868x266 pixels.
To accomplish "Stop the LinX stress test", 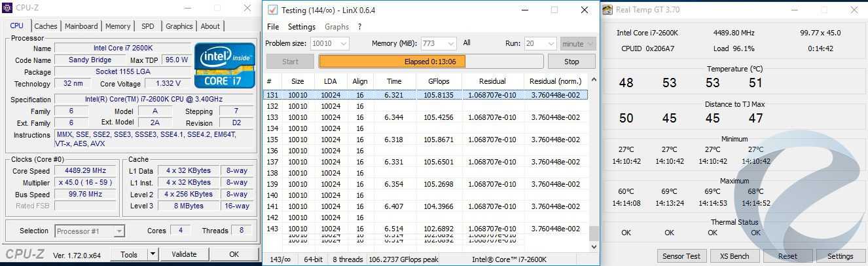I will 571,62.
